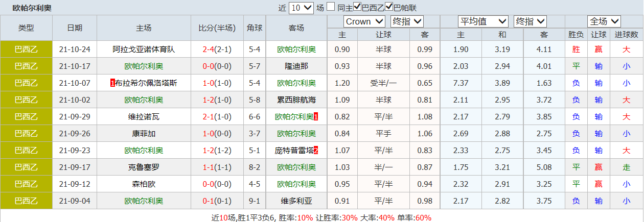Click the 庞特普雷塔 team link
Viewport: 644px width, 222px height.
tap(294, 151)
